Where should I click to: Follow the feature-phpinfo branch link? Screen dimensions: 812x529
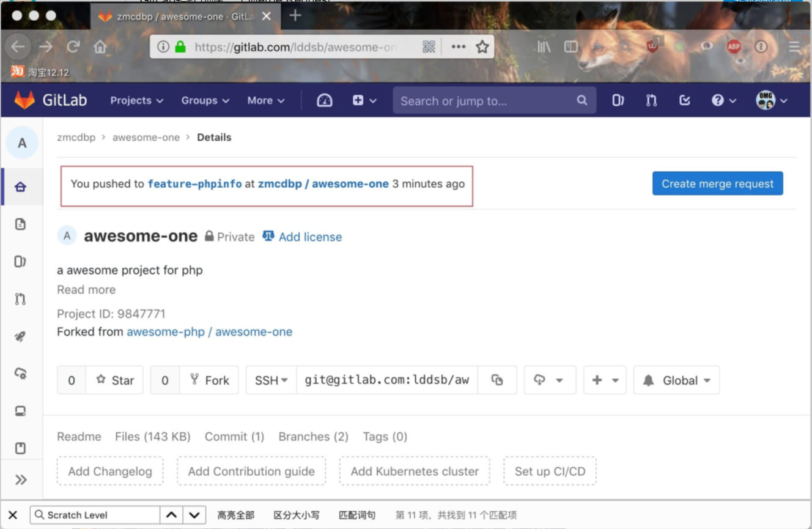pyautogui.click(x=194, y=183)
